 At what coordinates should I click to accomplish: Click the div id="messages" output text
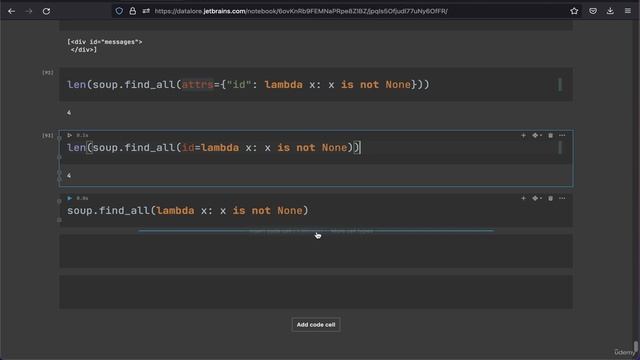(x=104, y=46)
